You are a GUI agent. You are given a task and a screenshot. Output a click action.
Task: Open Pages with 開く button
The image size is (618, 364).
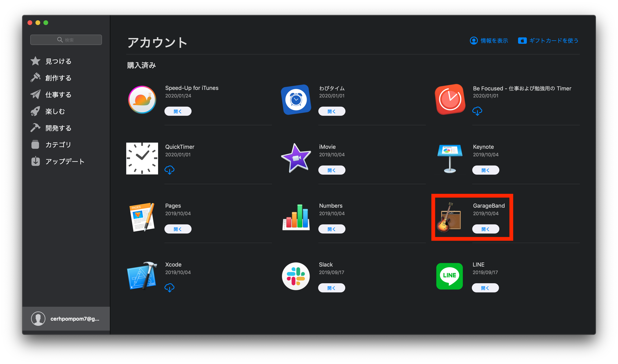(178, 229)
